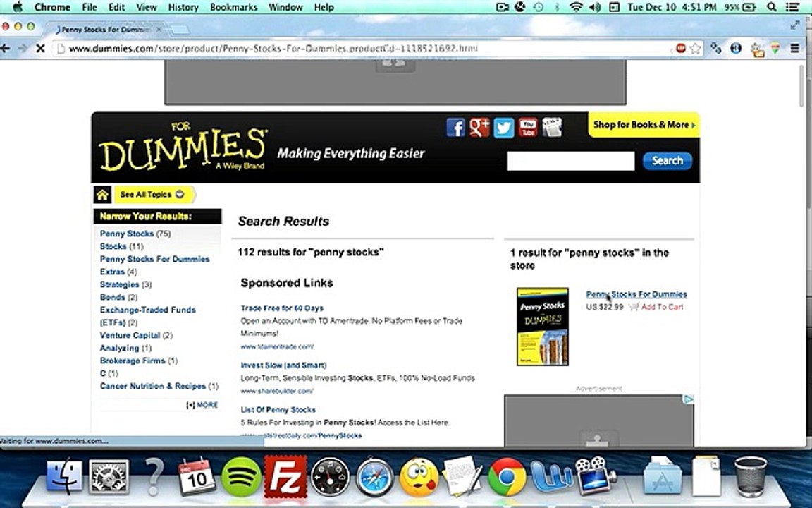Click the Add To Cart link
Viewport: 812px width, 508px height.
click(662, 307)
